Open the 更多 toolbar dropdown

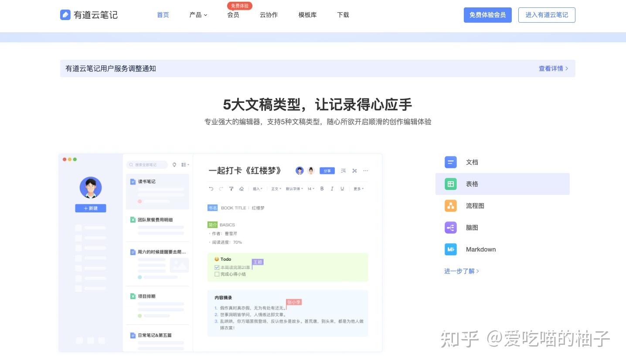[358, 189]
